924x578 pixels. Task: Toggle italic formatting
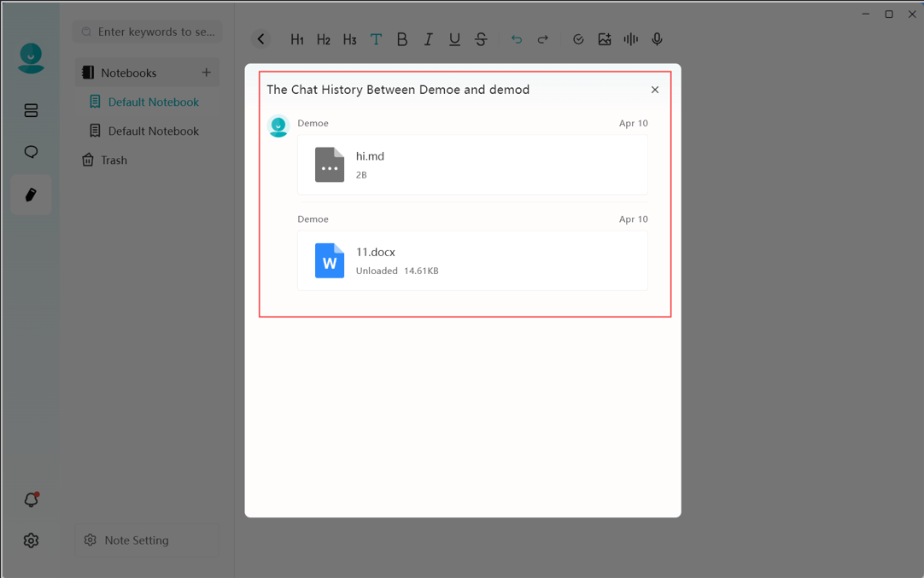coord(429,39)
